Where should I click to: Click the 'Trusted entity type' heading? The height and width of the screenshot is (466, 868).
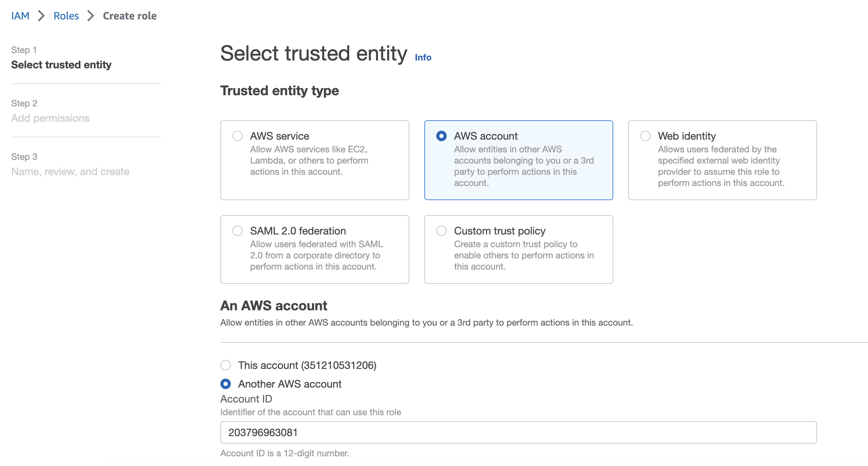280,91
